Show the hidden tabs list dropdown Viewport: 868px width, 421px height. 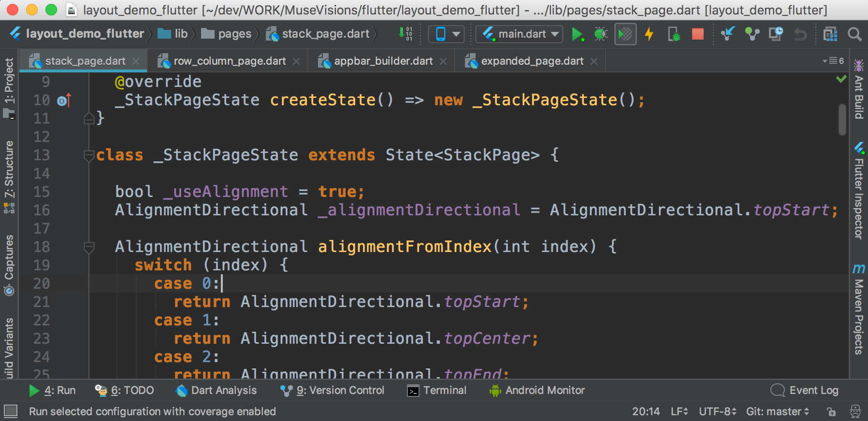(x=833, y=61)
